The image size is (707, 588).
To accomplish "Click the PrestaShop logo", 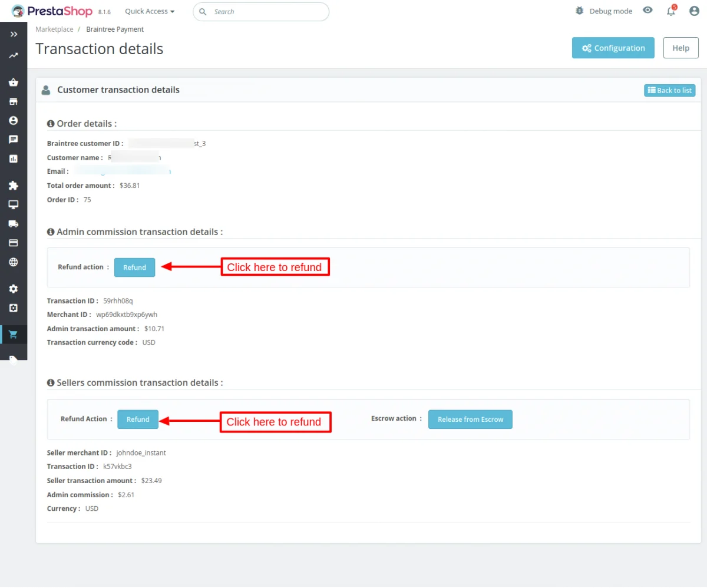I will [52, 11].
